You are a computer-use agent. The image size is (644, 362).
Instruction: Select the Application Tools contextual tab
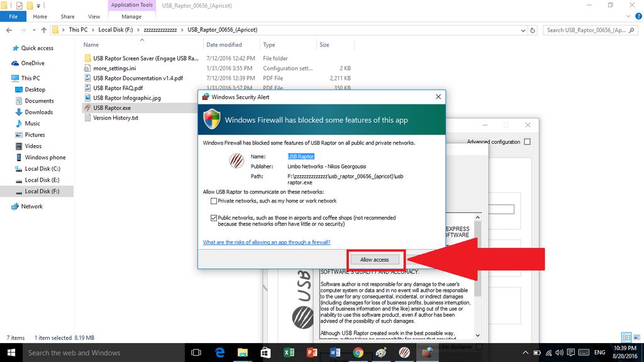[132, 5]
